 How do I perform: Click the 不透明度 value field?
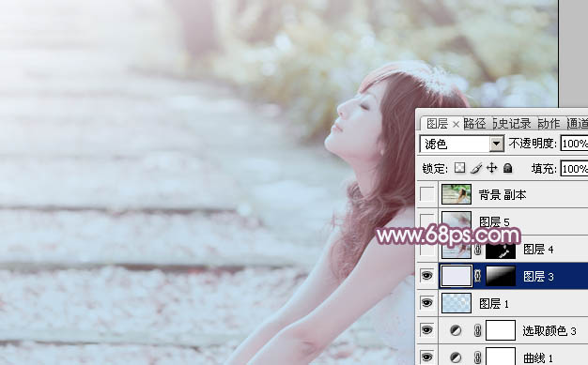point(574,144)
